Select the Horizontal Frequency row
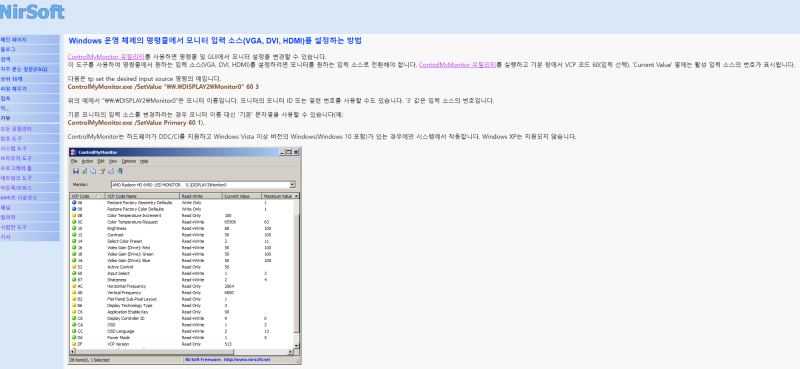This screenshot has width=800, height=369. pyautogui.click(x=182, y=286)
